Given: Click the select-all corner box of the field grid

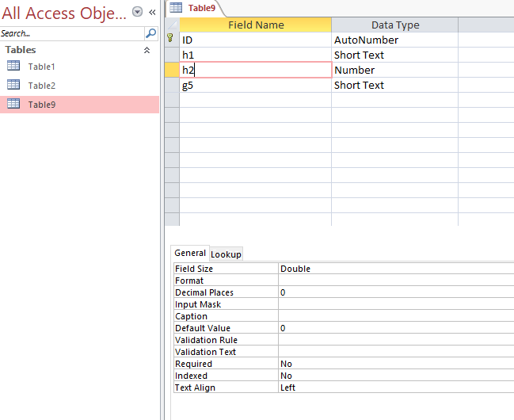Looking at the screenshot, I should 171,25.
